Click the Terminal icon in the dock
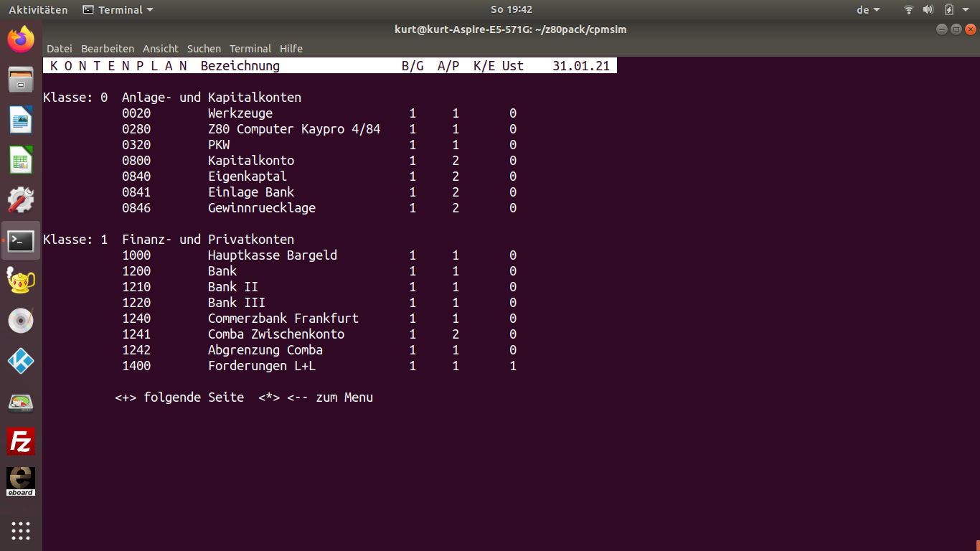 [21, 240]
